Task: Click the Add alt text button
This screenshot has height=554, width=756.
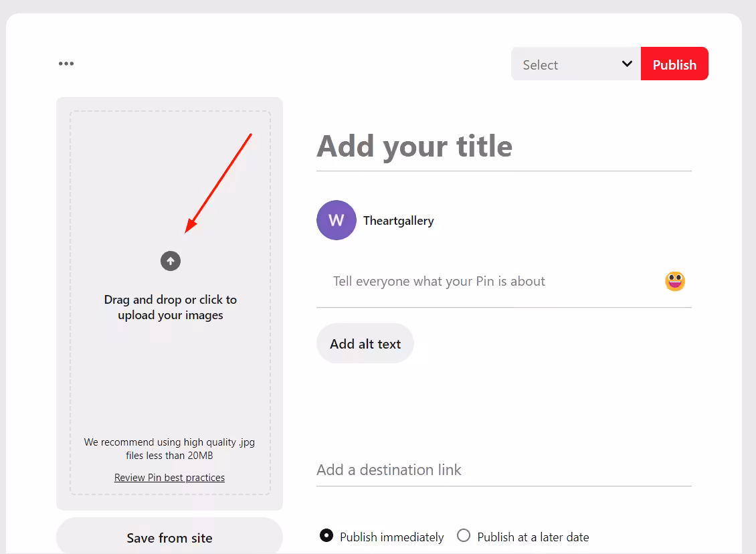Action: pyautogui.click(x=365, y=343)
